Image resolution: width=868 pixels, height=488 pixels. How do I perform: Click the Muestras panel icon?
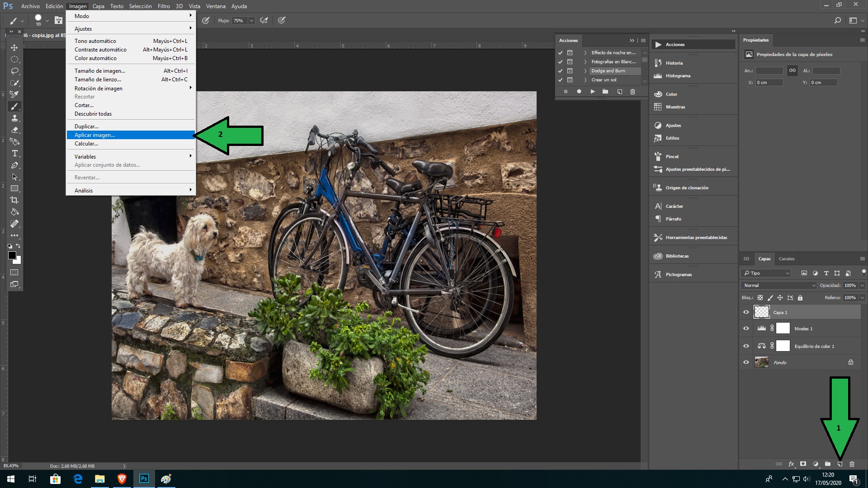(x=658, y=107)
